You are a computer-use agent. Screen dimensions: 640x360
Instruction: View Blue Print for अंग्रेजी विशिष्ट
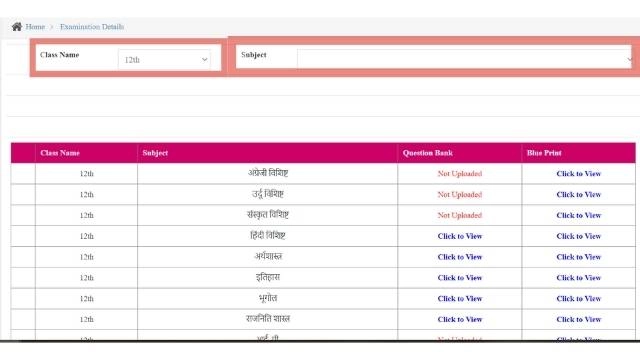click(579, 174)
